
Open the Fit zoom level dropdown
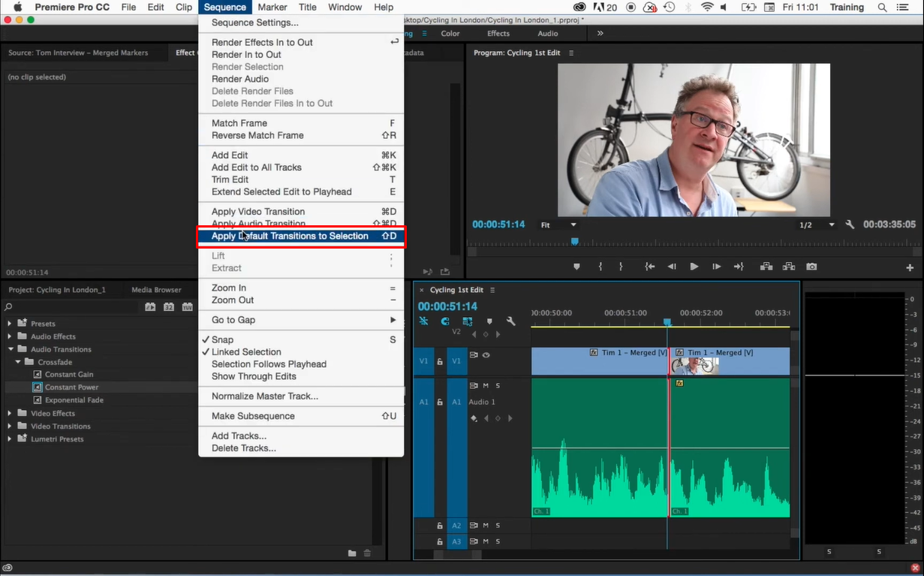pos(559,225)
